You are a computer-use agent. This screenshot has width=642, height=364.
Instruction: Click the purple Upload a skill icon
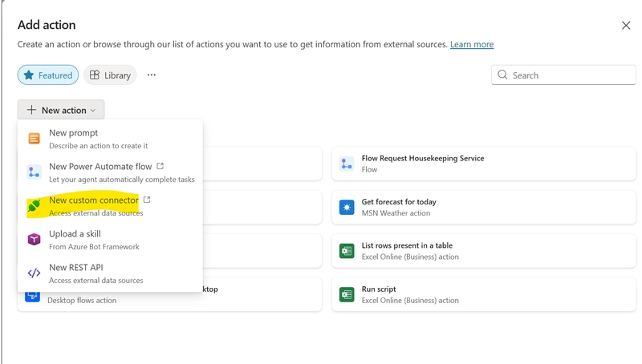click(34, 239)
